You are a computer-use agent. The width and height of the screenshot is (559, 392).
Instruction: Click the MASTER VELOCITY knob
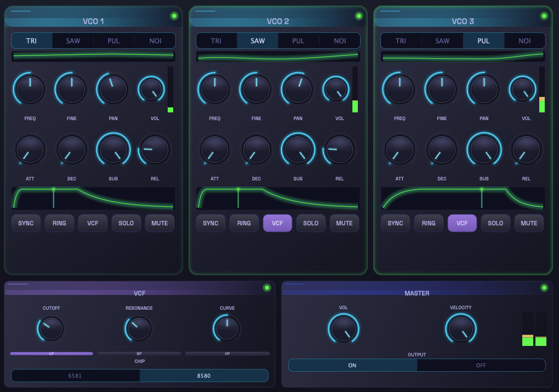coord(460,328)
